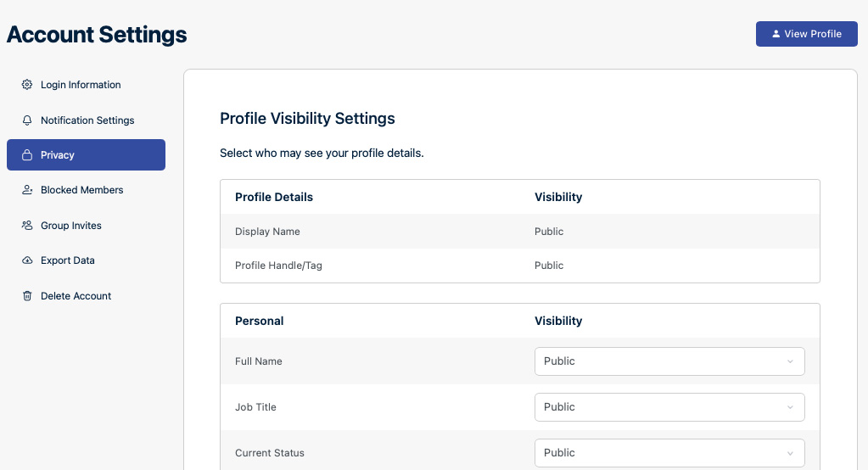Click the Public value for Display Name

[549, 232]
